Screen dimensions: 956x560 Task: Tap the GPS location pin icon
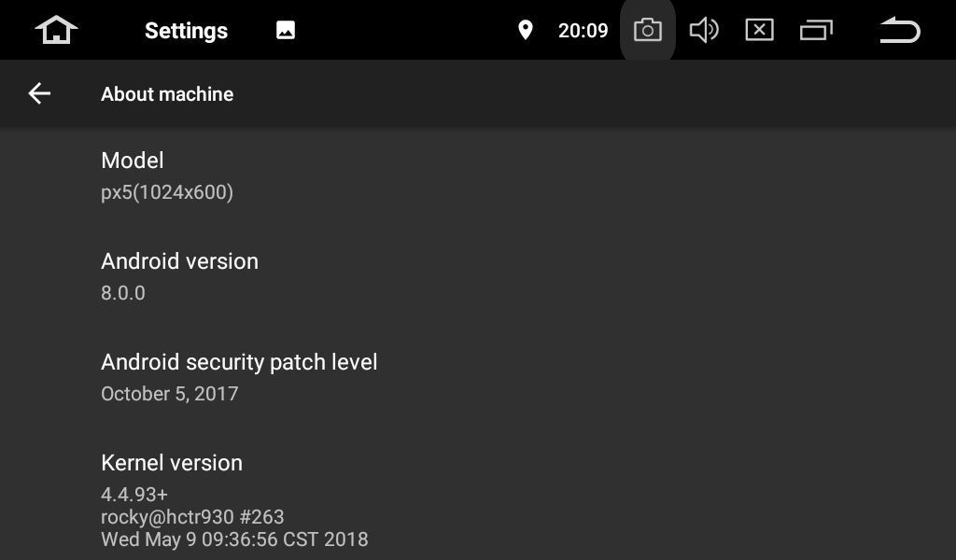point(525,30)
